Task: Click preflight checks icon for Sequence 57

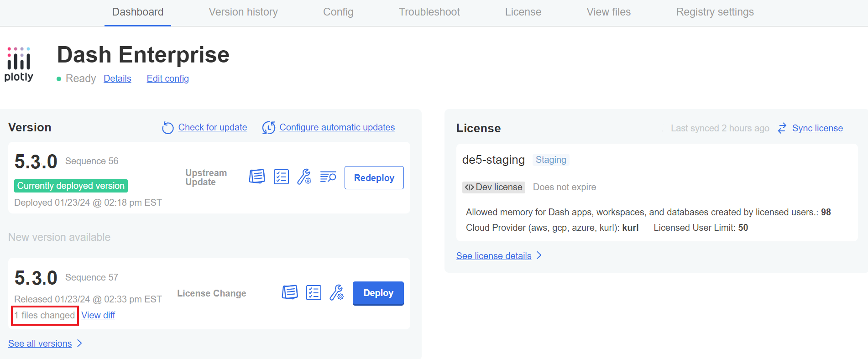Action: [x=314, y=292]
